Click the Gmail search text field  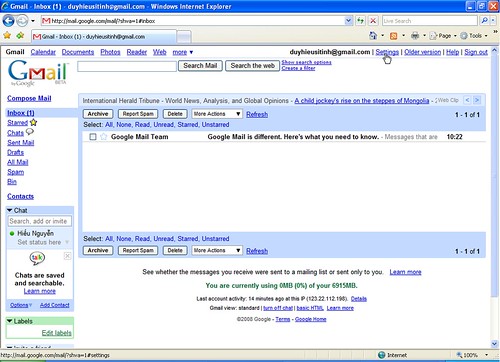tap(127, 66)
